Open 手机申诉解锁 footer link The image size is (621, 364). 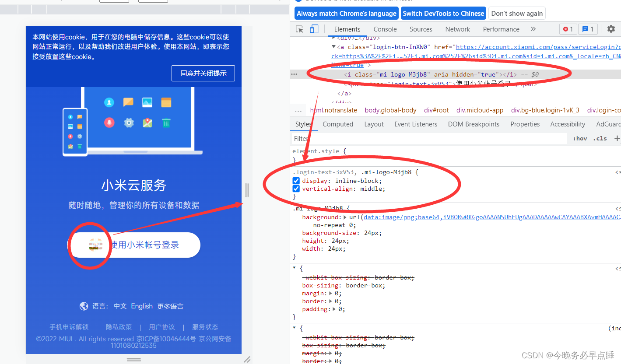pos(69,327)
